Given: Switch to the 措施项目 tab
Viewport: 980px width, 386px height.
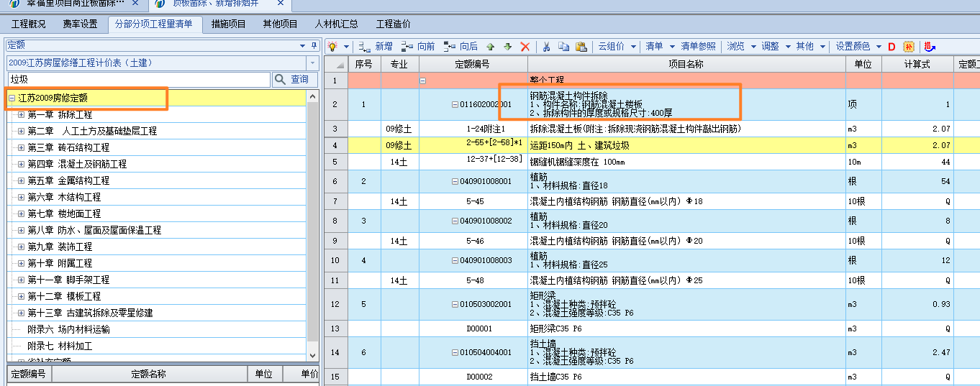Looking at the screenshot, I should (229, 24).
